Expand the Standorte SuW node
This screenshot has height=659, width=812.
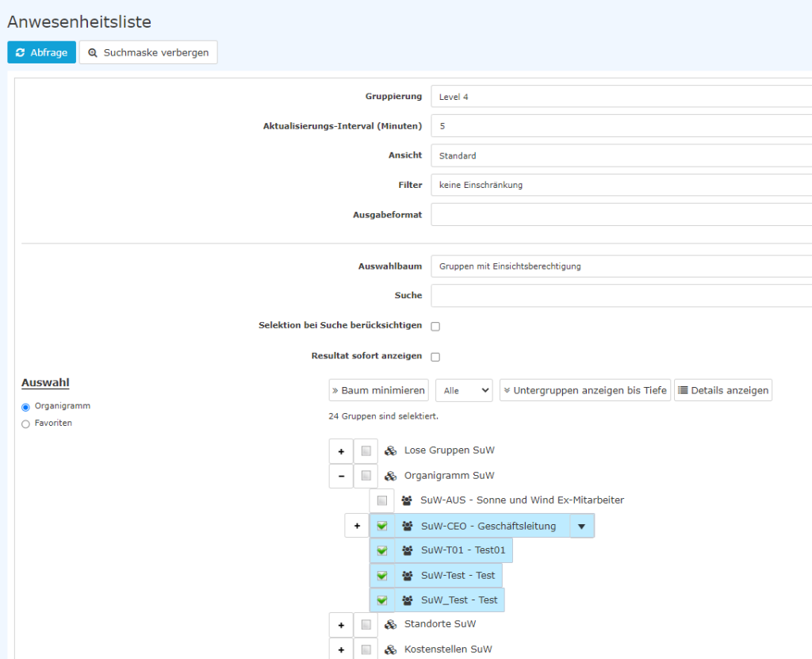click(341, 626)
